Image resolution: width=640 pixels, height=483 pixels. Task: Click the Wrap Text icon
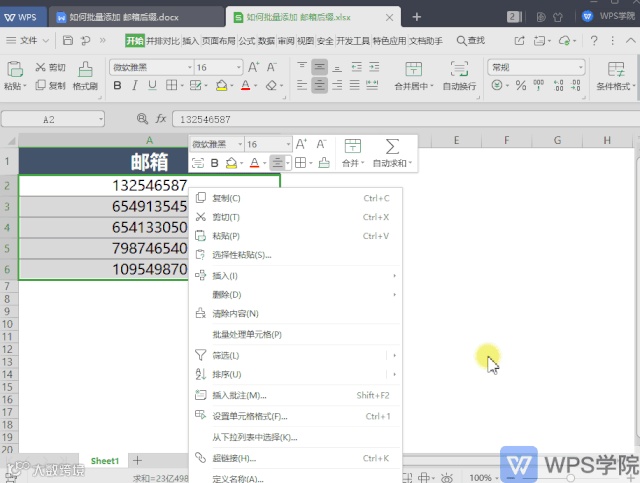[x=459, y=69]
